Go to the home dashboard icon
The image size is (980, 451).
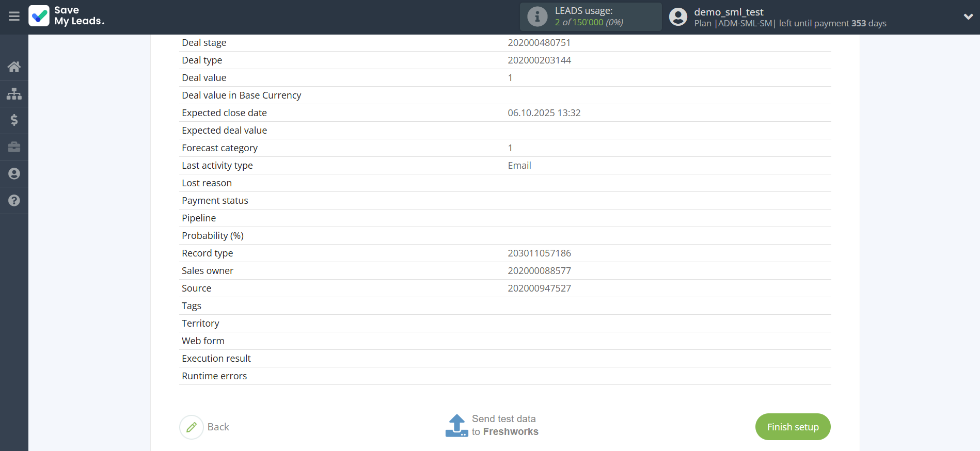pos(14,67)
